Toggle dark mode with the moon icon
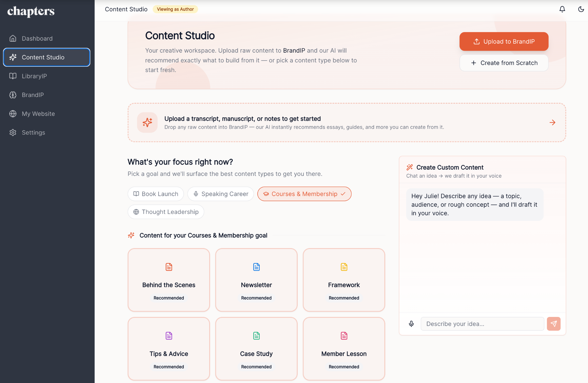This screenshot has height=383, width=588. (x=581, y=9)
